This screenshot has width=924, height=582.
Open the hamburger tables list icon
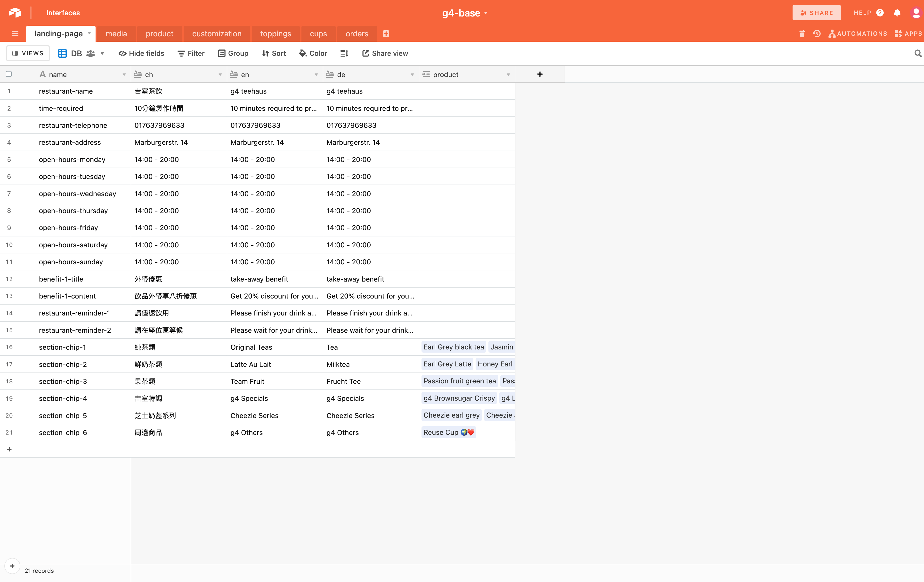15,34
